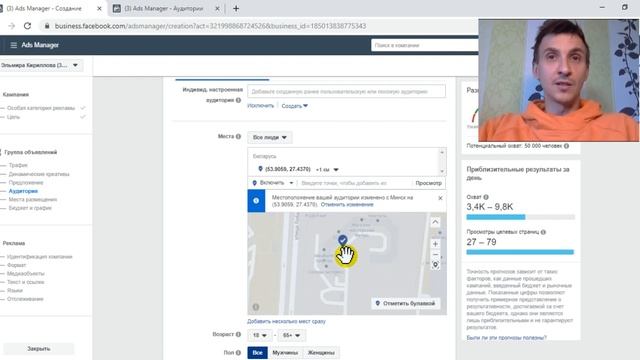This screenshot has height=360, width=640.
Task: Select Бюджет и график in sidebar
Action: pyautogui.click(x=30, y=208)
